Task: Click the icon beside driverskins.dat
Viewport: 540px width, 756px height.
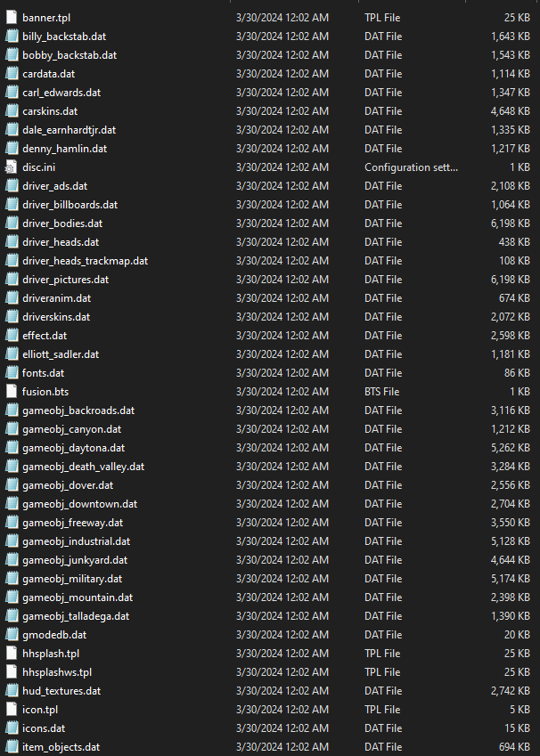Action: (x=12, y=317)
